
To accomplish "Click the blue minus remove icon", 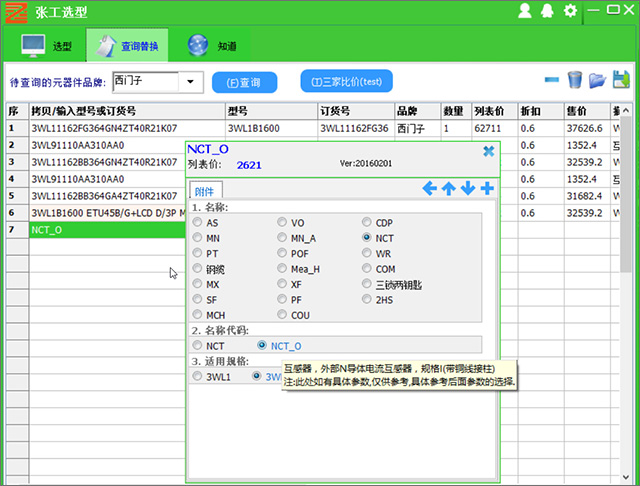I will click(552, 80).
